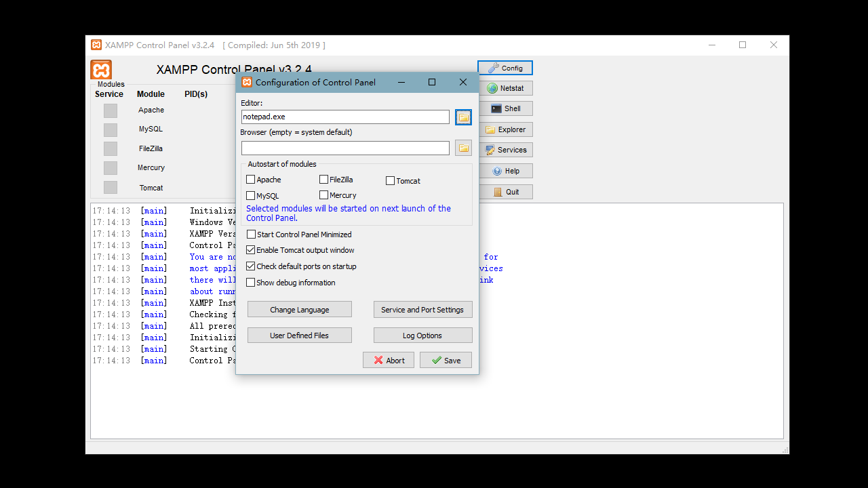868x488 pixels.
Task: Enable MySQL autostart checkbox
Action: tap(251, 196)
